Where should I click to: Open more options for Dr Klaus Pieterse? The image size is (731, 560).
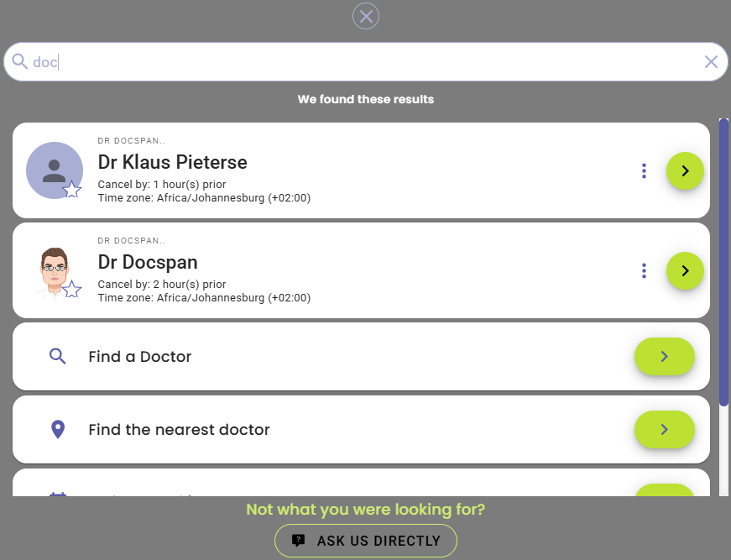tap(644, 170)
